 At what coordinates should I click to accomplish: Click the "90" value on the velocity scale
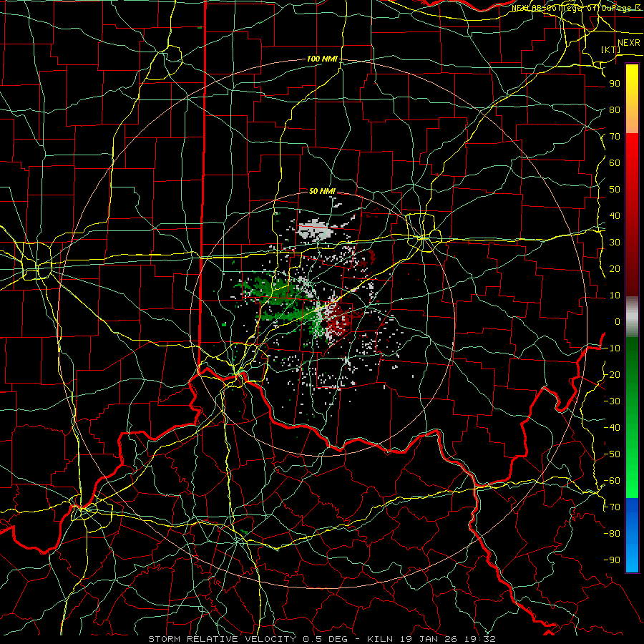click(x=615, y=84)
